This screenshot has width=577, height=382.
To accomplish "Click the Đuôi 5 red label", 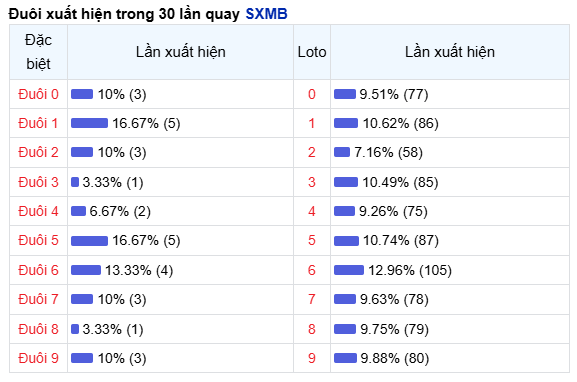I will tap(38, 240).
